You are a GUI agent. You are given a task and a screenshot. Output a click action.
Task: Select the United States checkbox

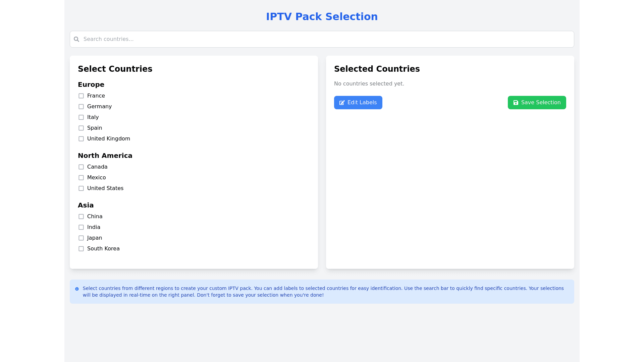(81, 188)
